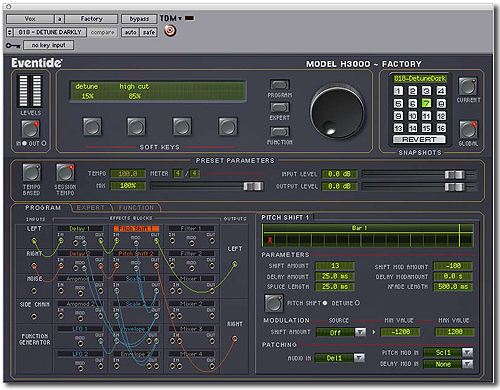500x390 pixels.
Task: Click the INPUT LEVEL slider handle
Action: tap(454, 174)
